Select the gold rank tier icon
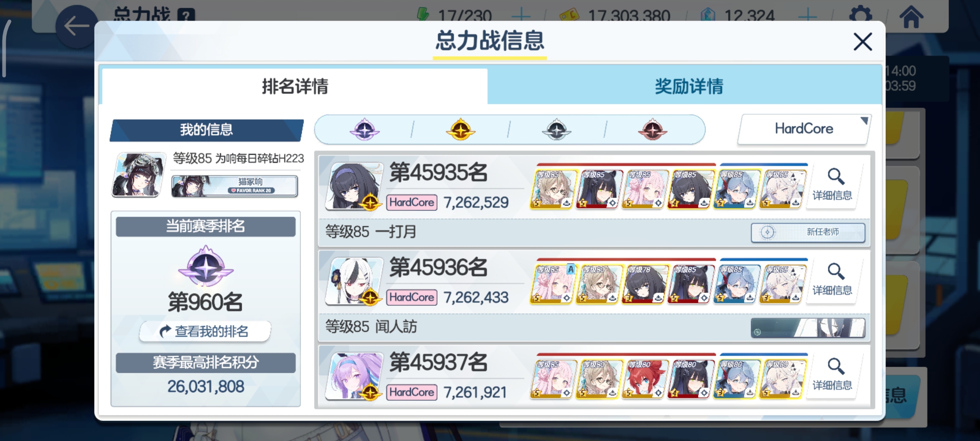Image resolution: width=980 pixels, height=441 pixels. coord(461,130)
